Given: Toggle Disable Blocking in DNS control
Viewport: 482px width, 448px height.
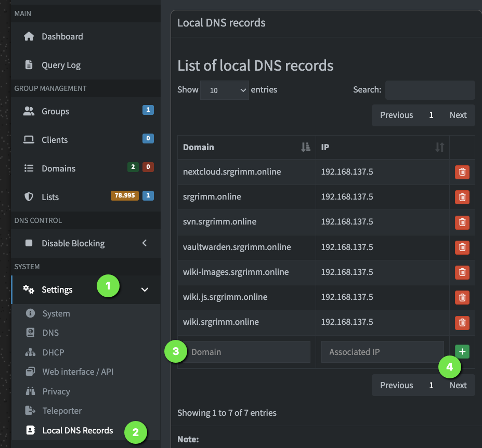Looking at the screenshot, I should pos(73,243).
